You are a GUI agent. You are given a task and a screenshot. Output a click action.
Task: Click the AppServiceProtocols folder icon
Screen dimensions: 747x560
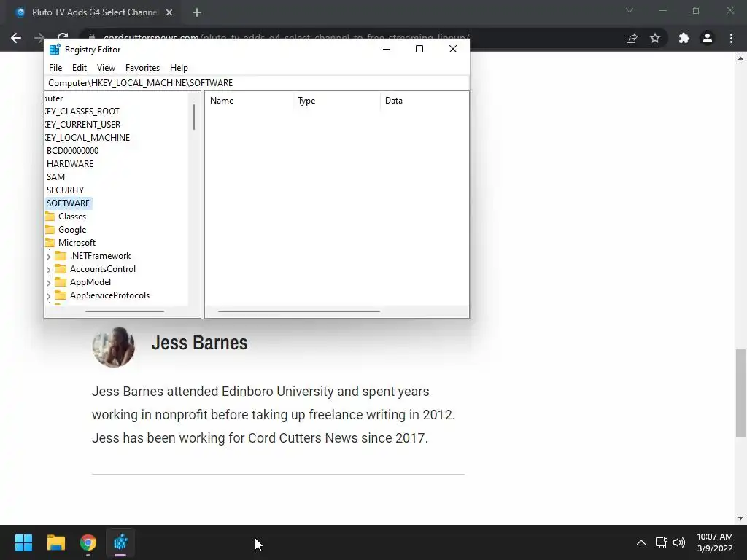click(61, 295)
